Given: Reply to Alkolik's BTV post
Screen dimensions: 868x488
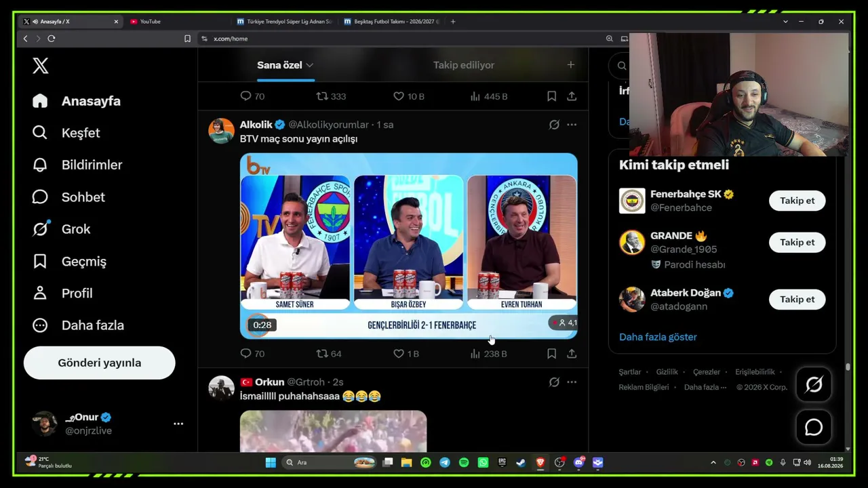Looking at the screenshot, I should tap(252, 354).
